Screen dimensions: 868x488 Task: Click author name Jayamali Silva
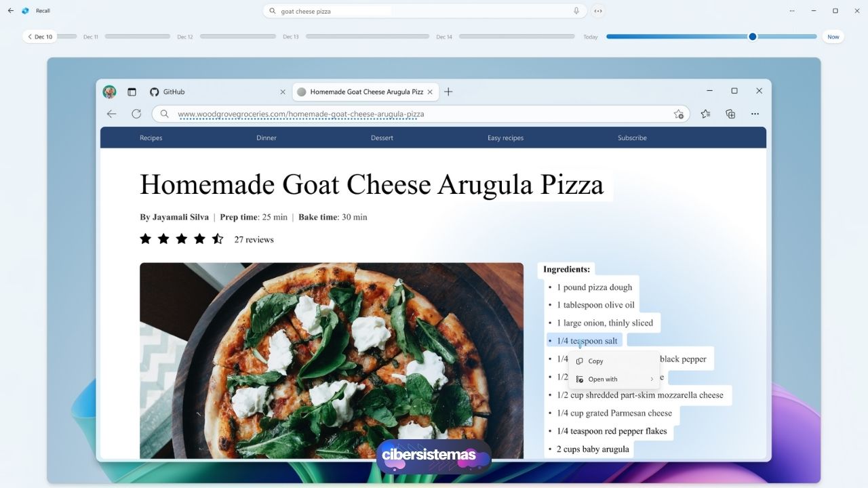[x=180, y=217]
